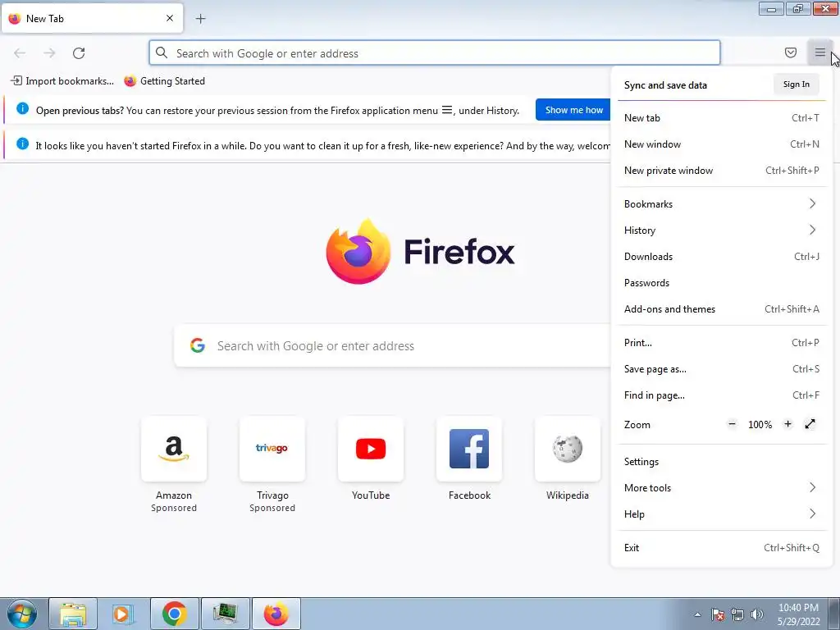
Task: Click Sign In in the menu
Action: click(796, 84)
